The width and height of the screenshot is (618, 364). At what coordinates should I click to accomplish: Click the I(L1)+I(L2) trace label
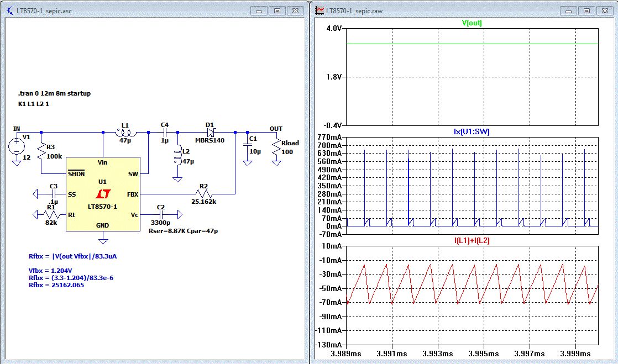pyautogui.click(x=472, y=240)
